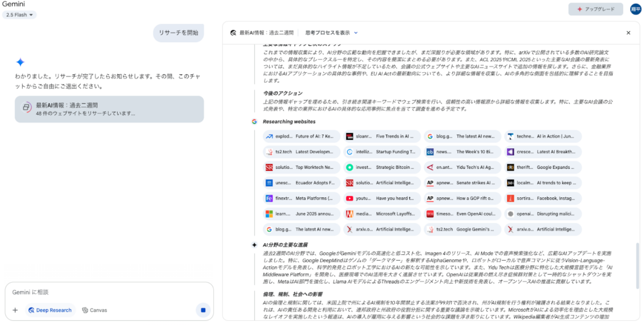The height and width of the screenshot is (326, 644).
Task: Open the Senate strikes AI apnews source chip
Action: (462, 183)
